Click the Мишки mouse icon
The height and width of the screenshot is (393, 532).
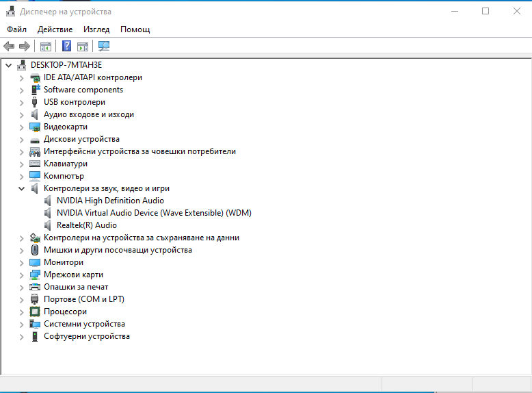(x=35, y=250)
